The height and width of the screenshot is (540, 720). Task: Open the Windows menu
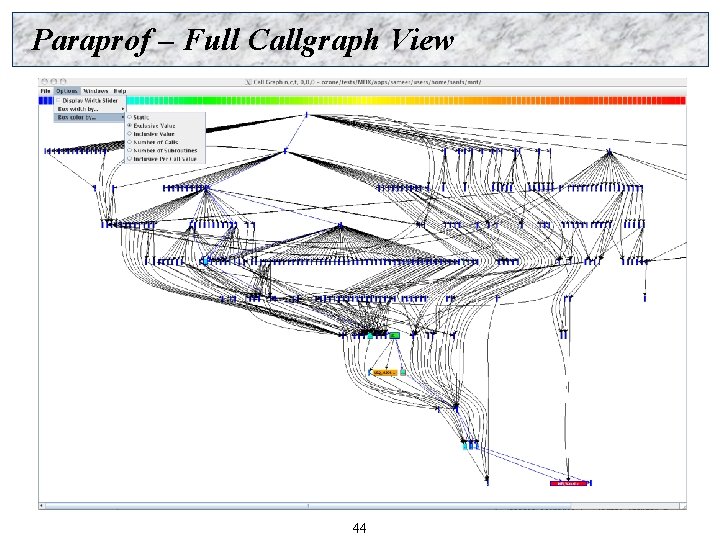(x=96, y=91)
